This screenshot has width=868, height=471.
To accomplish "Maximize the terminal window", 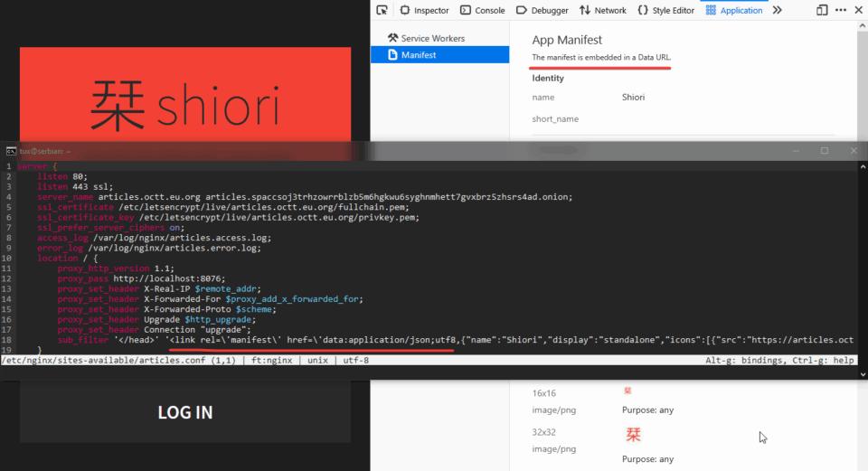I will (825, 151).
